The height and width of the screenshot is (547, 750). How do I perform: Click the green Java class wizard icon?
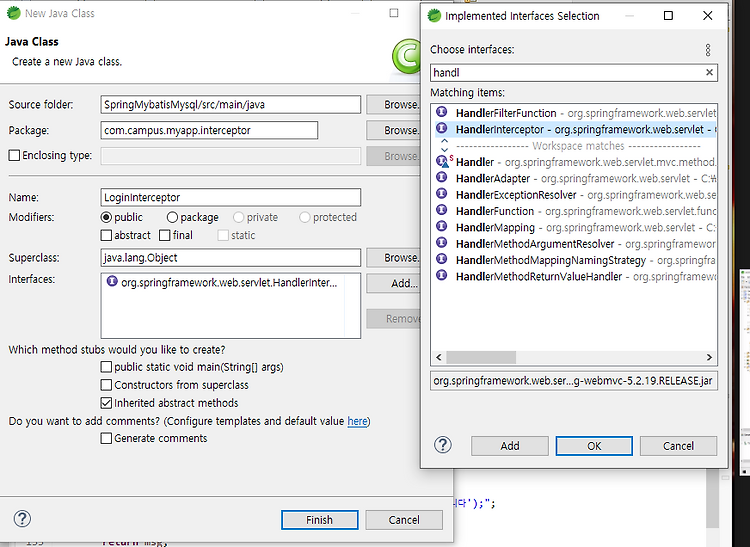(x=406, y=56)
